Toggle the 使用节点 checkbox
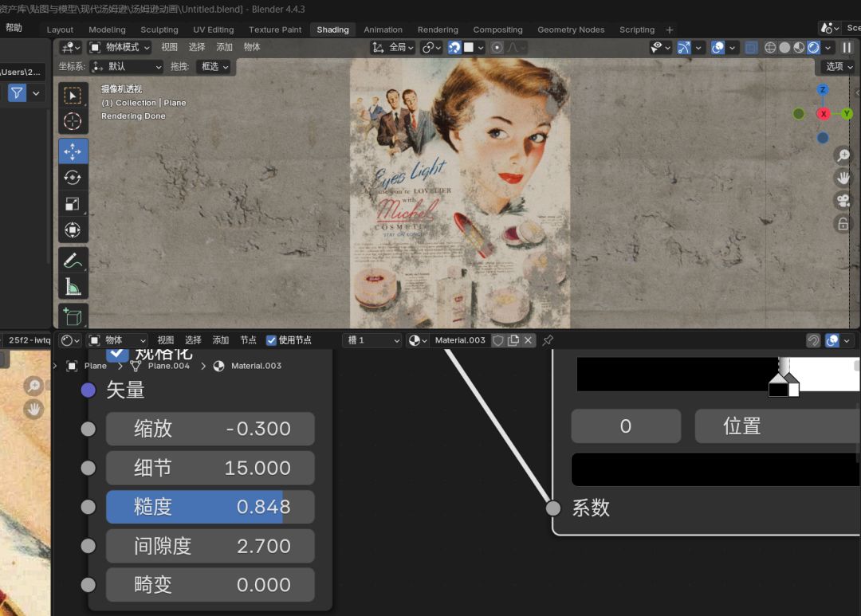The height and width of the screenshot is (616, 861). [271, 340]
